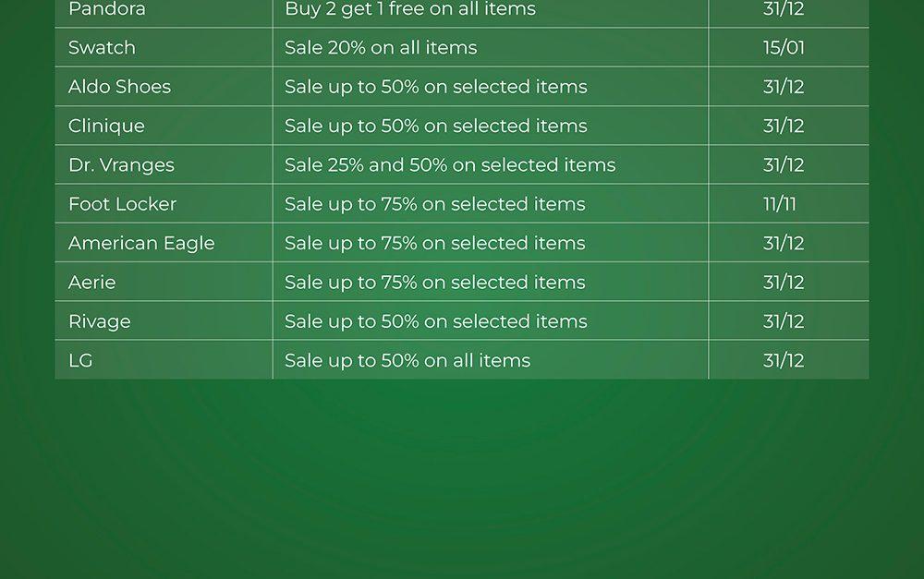Viewport: 924px width, 579px height.
Task: Select Foot Locker's 75% sale offer text
Action: click(435, 204)
